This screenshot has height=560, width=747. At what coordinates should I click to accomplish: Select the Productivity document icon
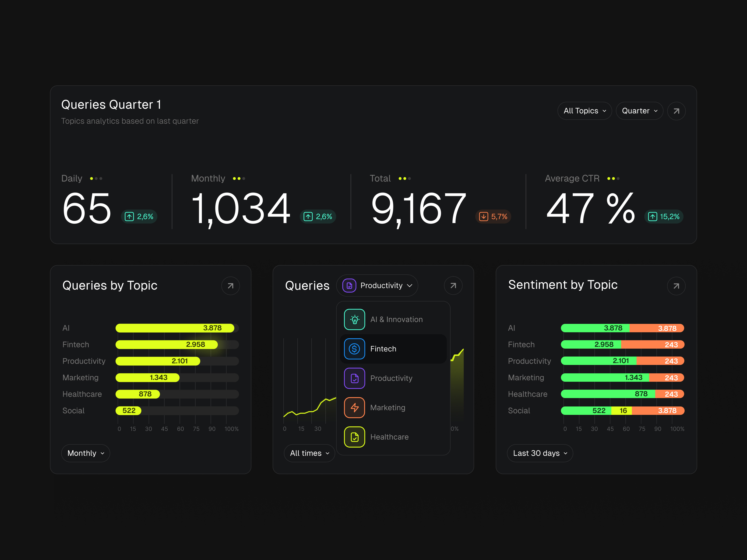(354, 378)
